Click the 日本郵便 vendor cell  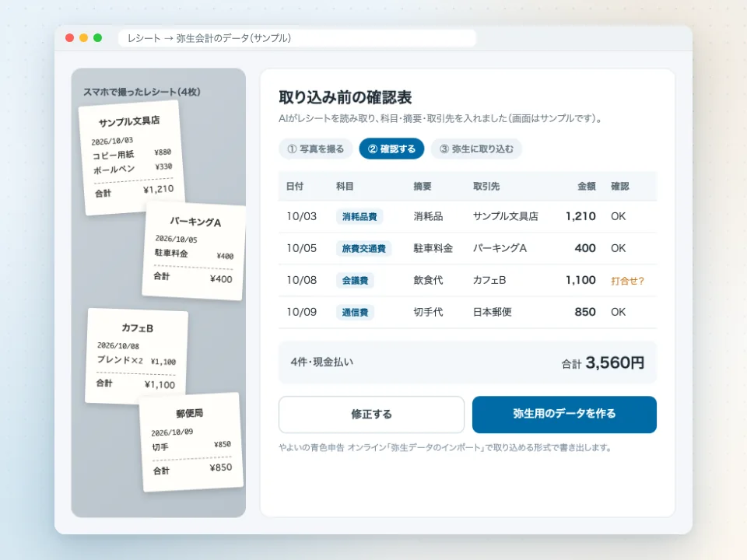tap(492, 312)
